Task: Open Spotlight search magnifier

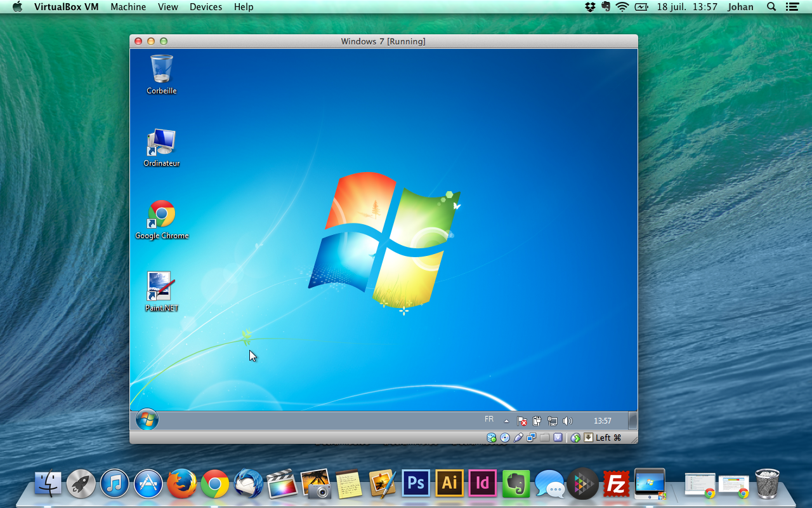Action: coord(771,7)
